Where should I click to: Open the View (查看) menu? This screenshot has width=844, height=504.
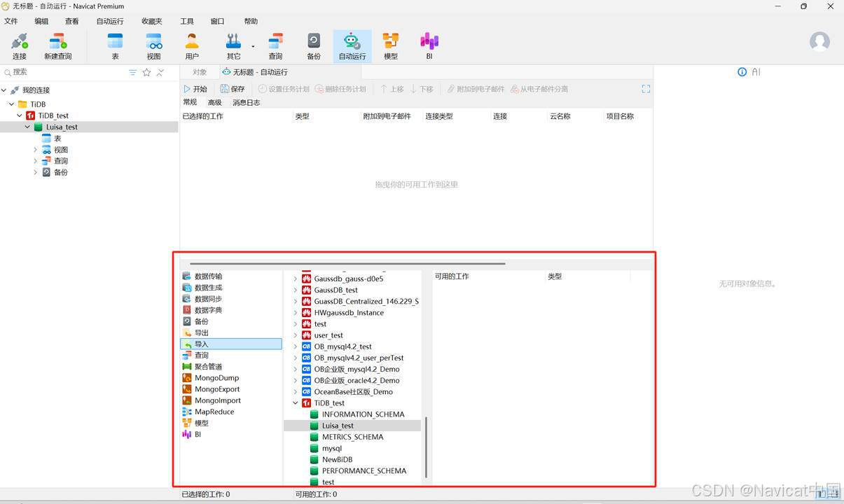coord(71,21)
